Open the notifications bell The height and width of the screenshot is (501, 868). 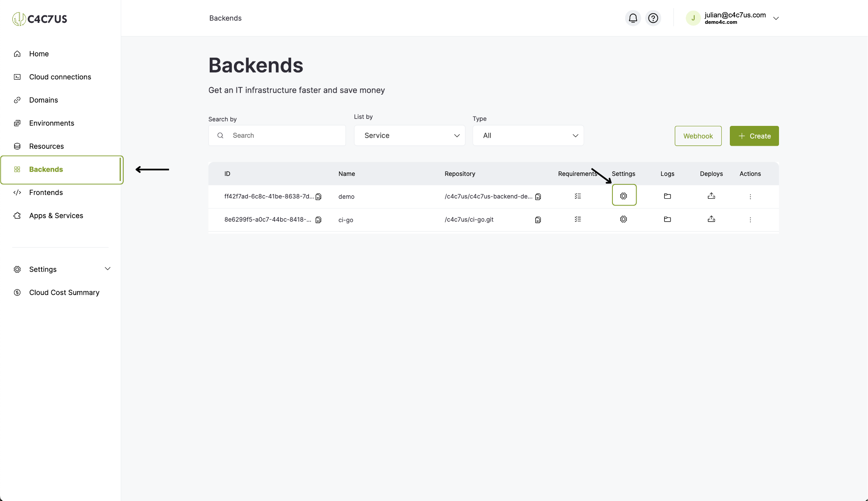tap(633, 18)
